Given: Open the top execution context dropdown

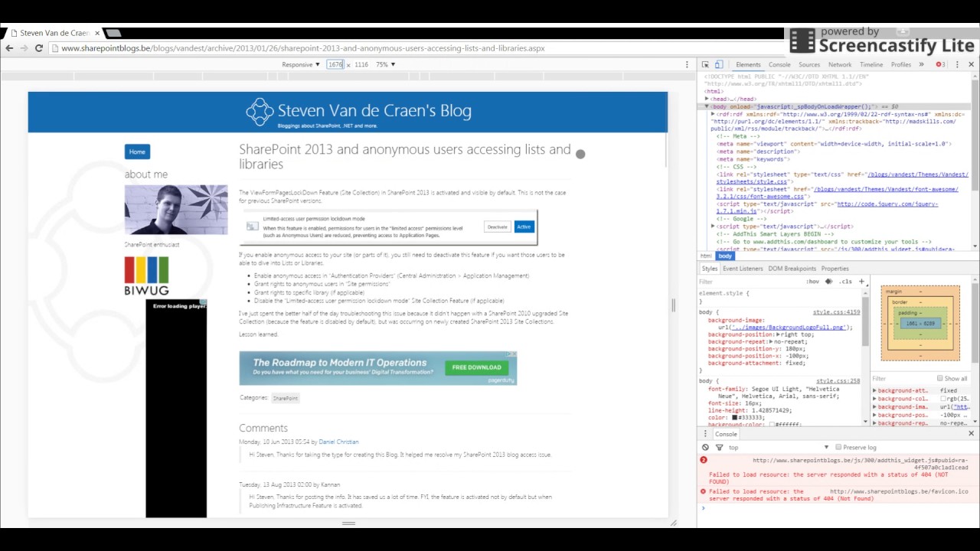Looking at the screenshot, I should point(778,447).
